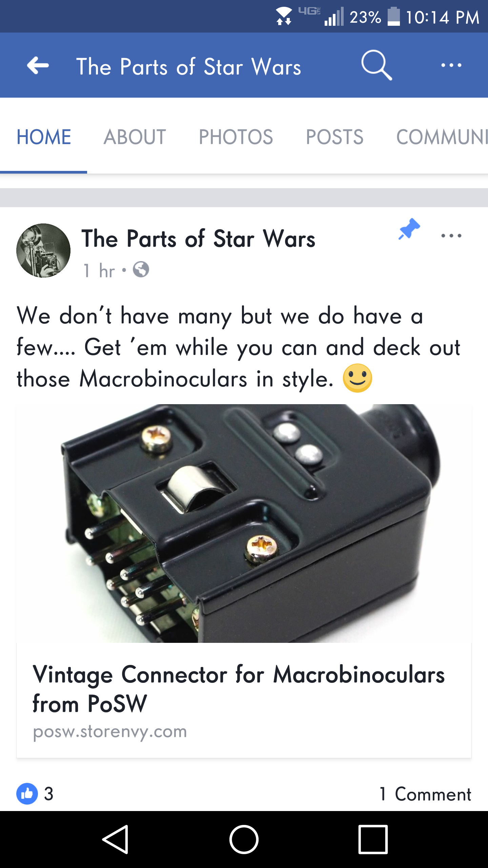
Task: Tap the blue thumbs-up like reaction icon
Action: [x=27, y=794]
